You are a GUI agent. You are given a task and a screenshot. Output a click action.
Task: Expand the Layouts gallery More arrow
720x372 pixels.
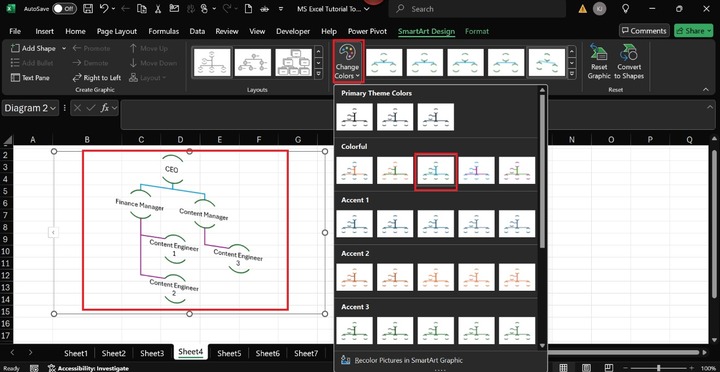coord(319,74)
